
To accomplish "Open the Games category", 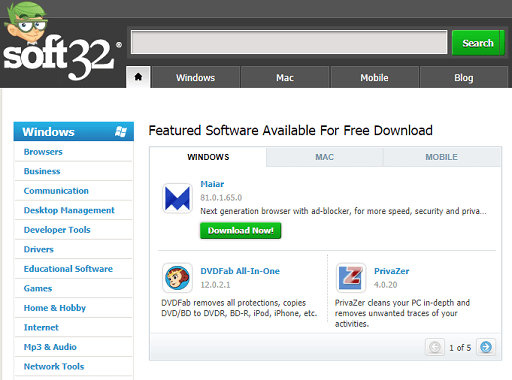I will [x=38, y=288].
